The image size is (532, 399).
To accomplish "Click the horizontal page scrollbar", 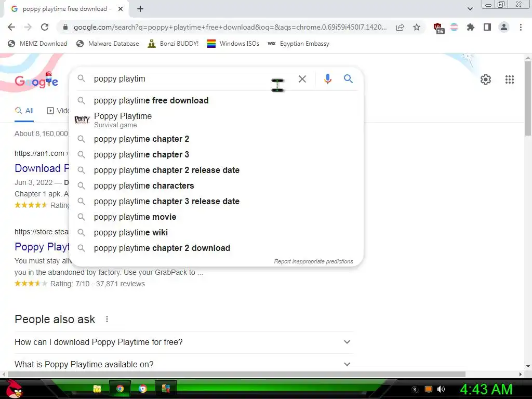I will pos(236,374).
